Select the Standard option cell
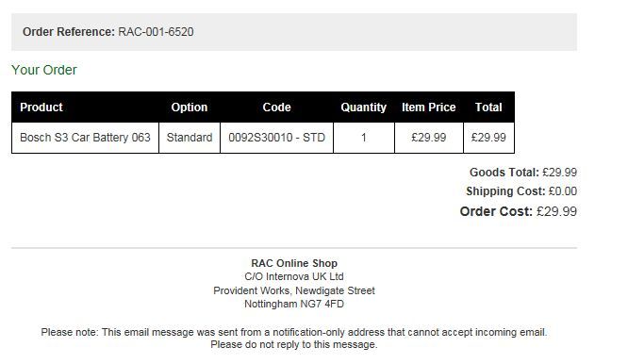 [190, 138]
